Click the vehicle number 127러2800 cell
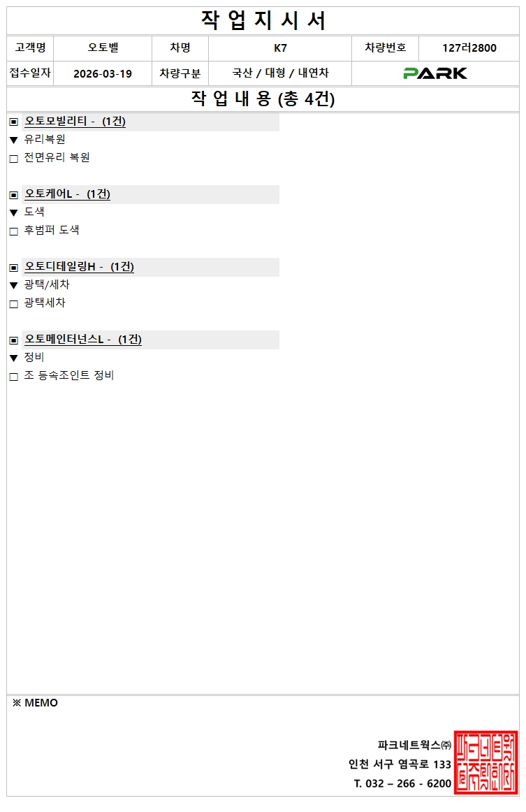 coord(469,48)
